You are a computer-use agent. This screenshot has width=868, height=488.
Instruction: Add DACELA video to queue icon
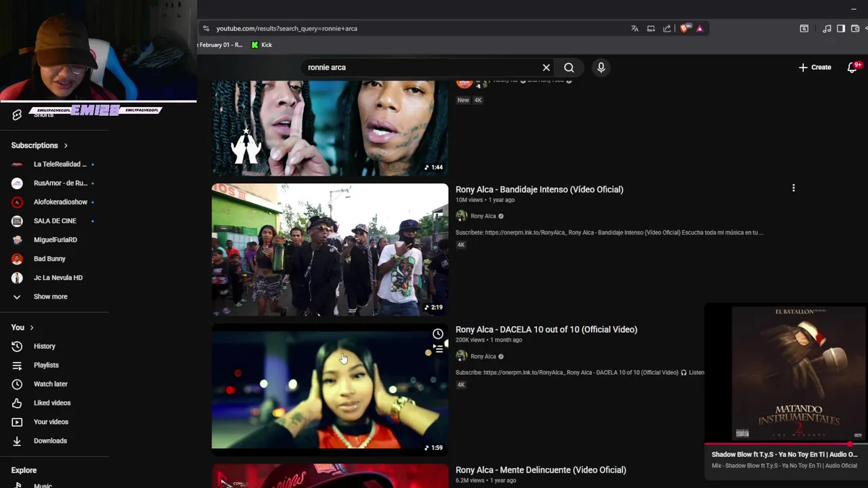(x=438, y=349)
